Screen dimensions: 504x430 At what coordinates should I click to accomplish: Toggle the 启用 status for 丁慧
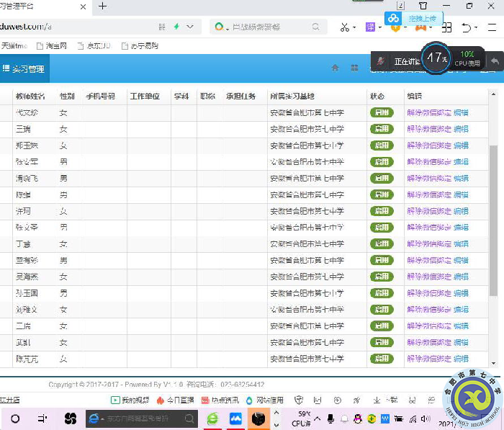(x=381, y=243)
